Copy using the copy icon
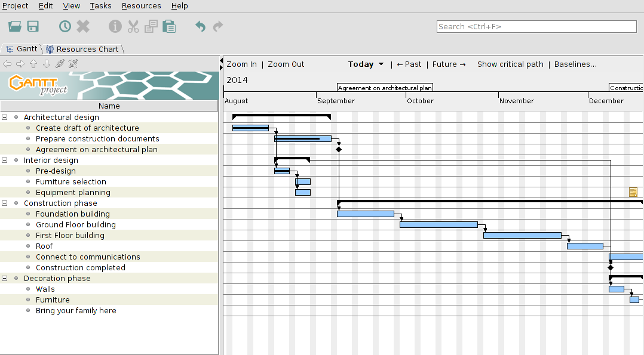644x355 pixels. 151,27
